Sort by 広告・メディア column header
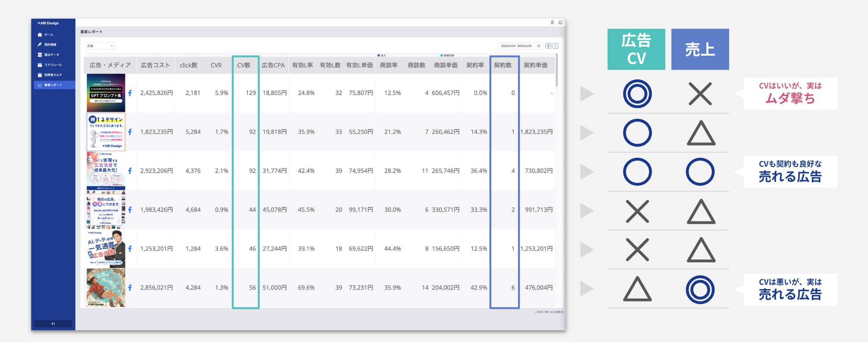Screen dimensions: 868x342 110,65
